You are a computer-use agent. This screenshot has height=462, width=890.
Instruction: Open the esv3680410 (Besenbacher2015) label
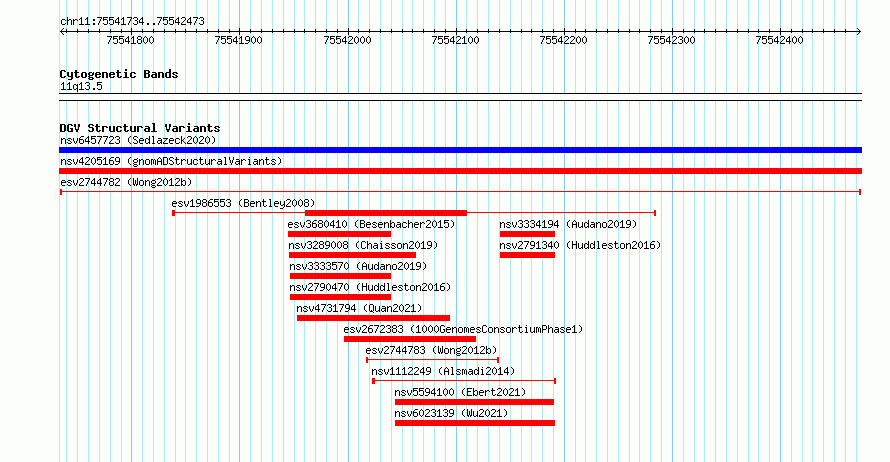pos(371,224)
